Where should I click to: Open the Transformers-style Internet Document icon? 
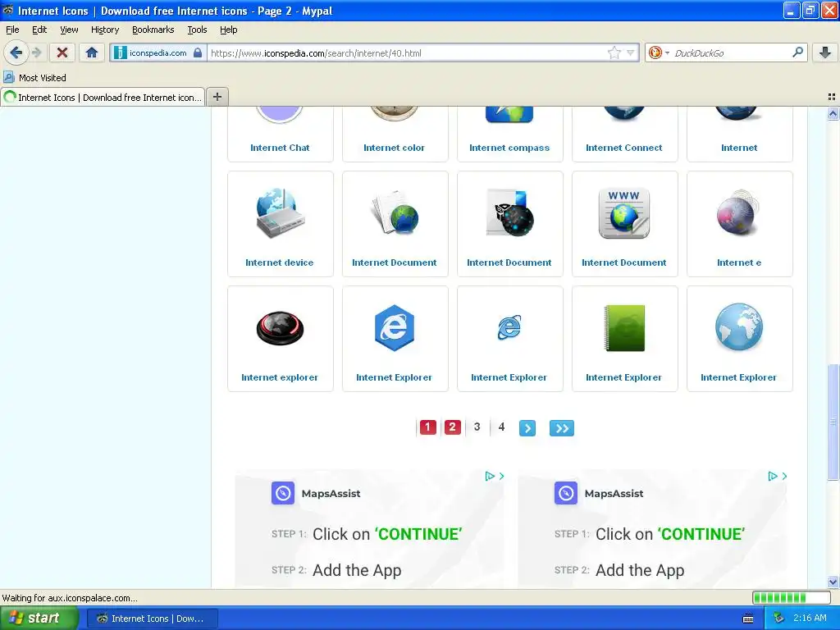point(510,212)
